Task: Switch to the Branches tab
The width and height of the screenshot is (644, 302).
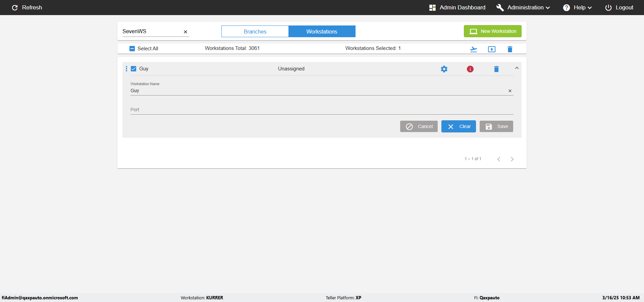Action: 255,32
